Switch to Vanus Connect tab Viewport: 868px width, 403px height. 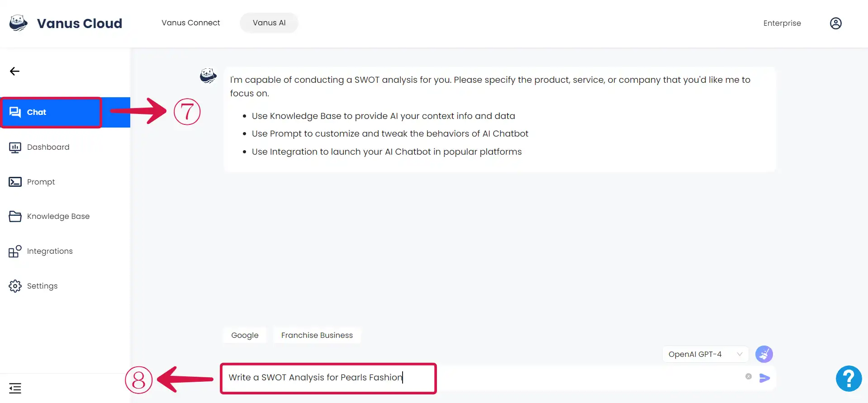pyautogui.click(x=191, y=23)
